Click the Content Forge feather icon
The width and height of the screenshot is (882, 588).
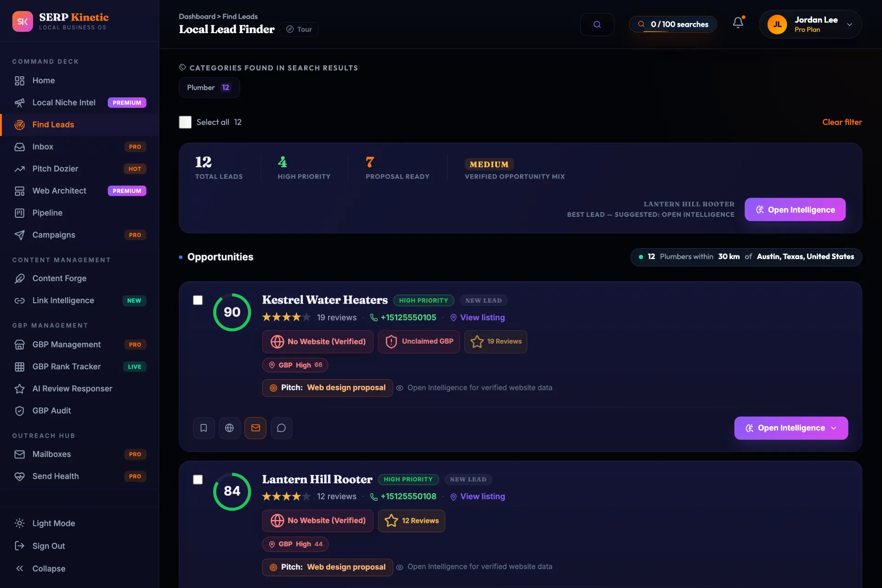click(x=19, y=278)
